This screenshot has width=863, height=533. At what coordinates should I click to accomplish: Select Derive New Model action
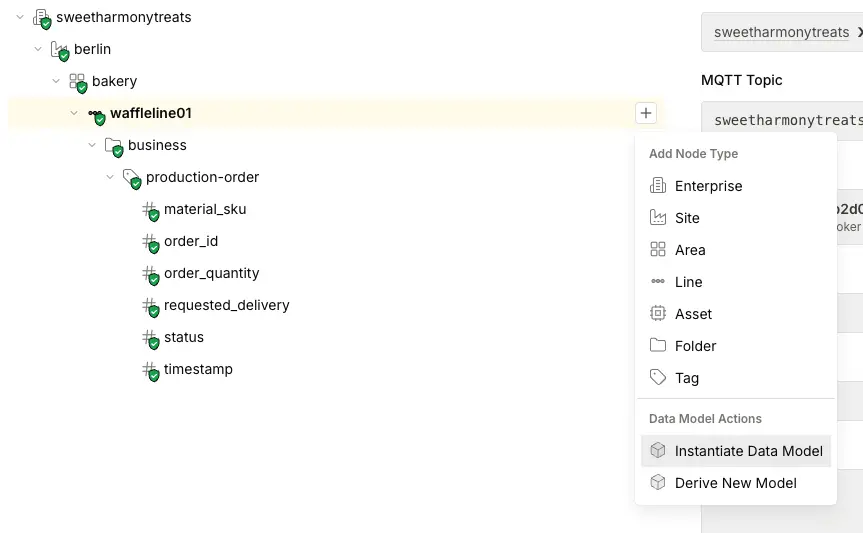[x=736, y=483]
